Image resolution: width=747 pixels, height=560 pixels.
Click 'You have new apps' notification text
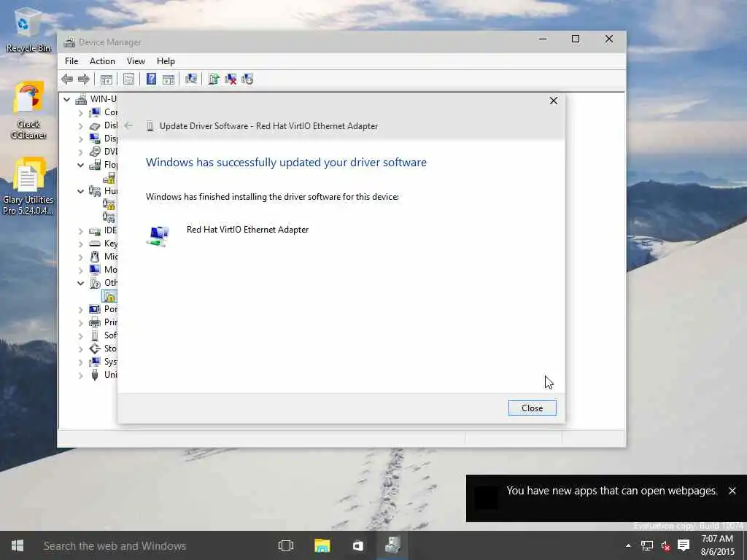612,491
